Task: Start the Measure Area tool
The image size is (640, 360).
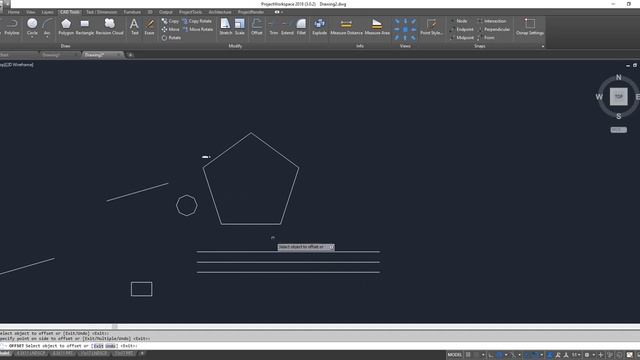Action: pyautogui.click(x=377, y=27)
